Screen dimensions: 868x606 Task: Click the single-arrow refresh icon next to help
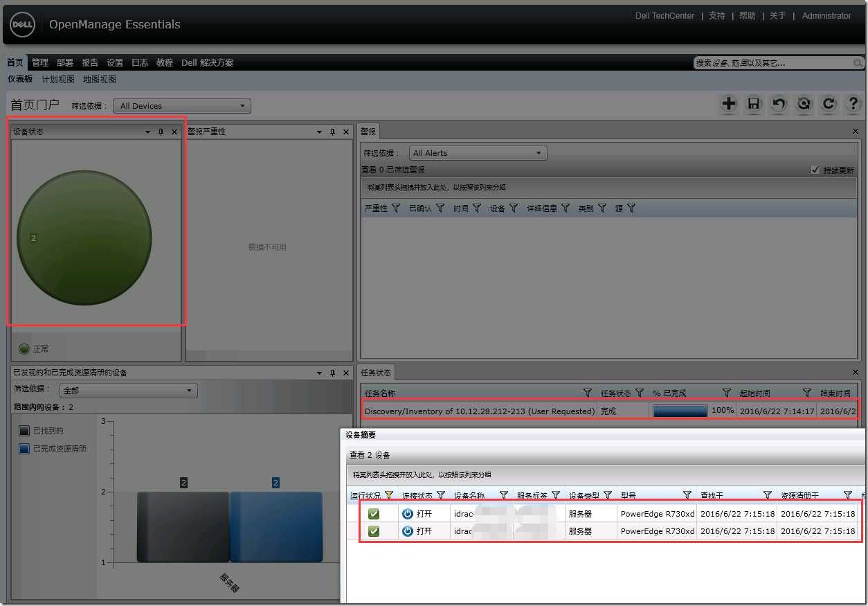click(829, 105)
